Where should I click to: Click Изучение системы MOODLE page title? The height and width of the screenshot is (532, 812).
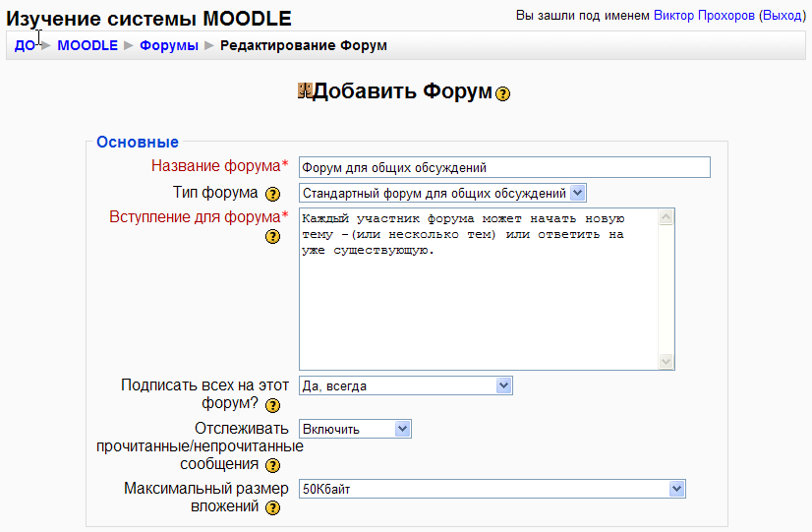(x=148, y=19)
